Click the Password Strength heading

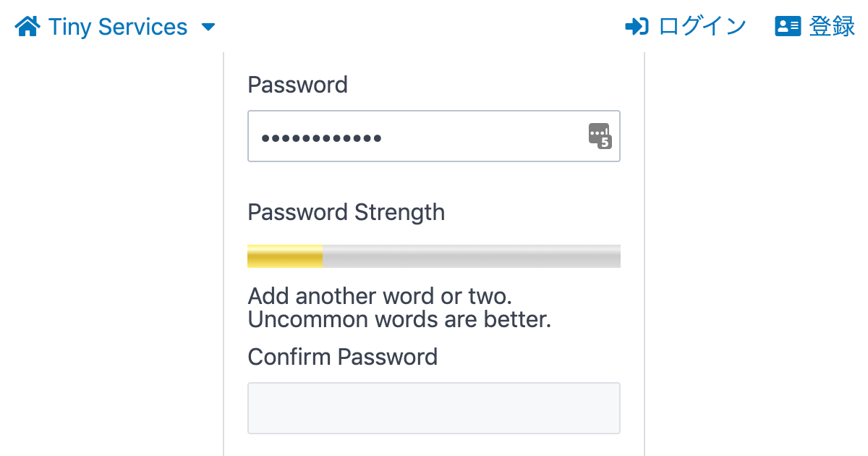[346, 212]
